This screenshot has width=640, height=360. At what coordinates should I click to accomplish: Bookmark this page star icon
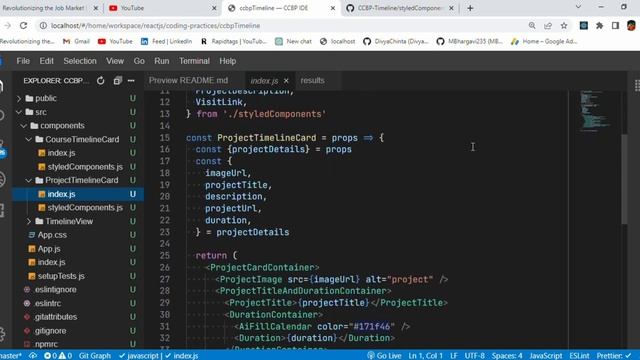[564, 25]
